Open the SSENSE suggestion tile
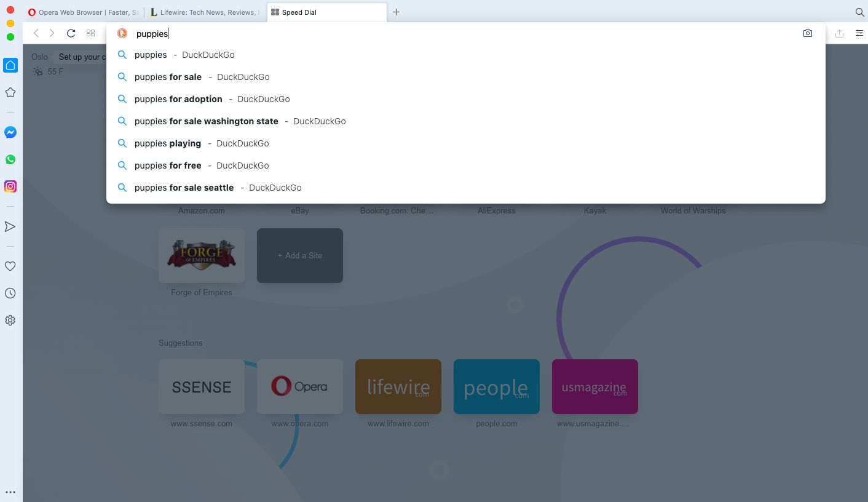The height and width of the screenshot is (502, 868). [202, 386]
